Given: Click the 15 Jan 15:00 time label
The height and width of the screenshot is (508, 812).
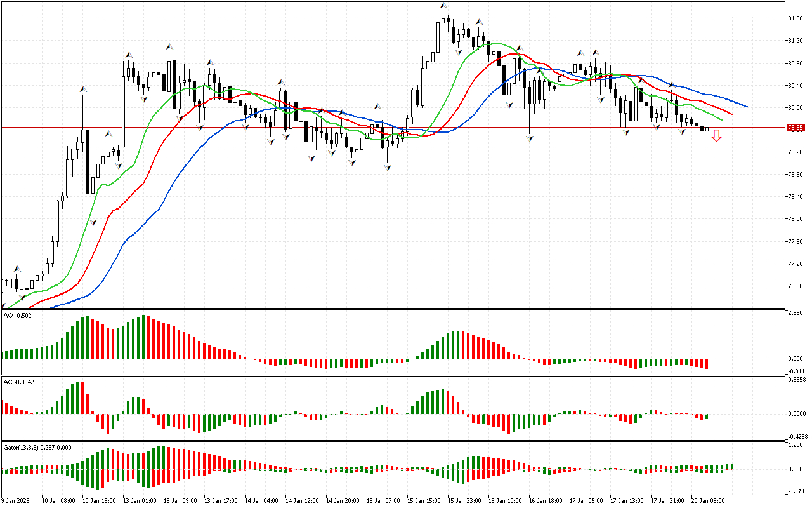Looking at the screenshot, I should (x=424, y=500).
